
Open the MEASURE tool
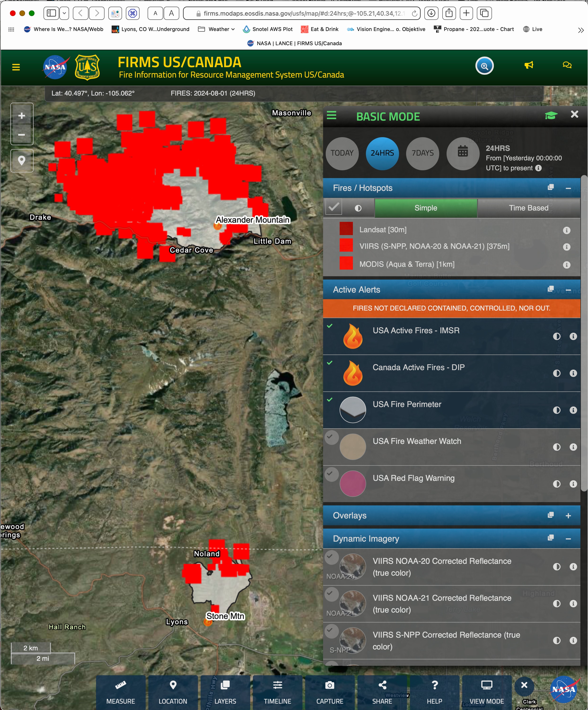click(121, 692)
